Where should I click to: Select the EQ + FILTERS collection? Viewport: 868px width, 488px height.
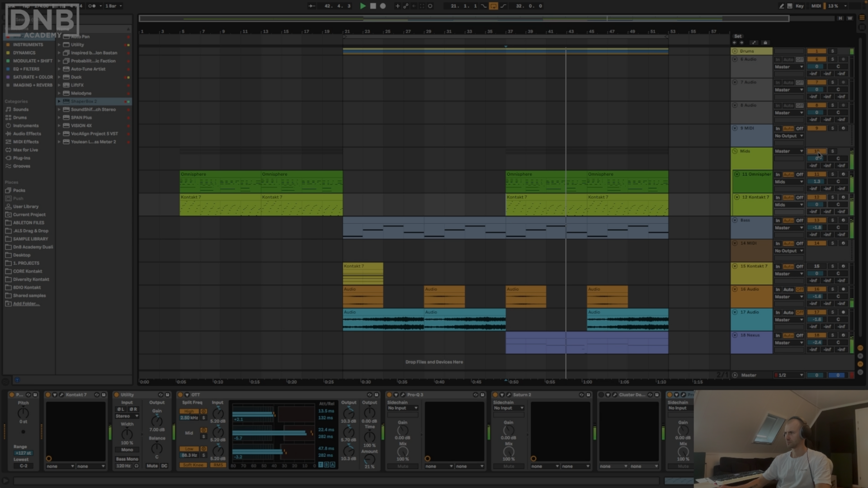26,69
